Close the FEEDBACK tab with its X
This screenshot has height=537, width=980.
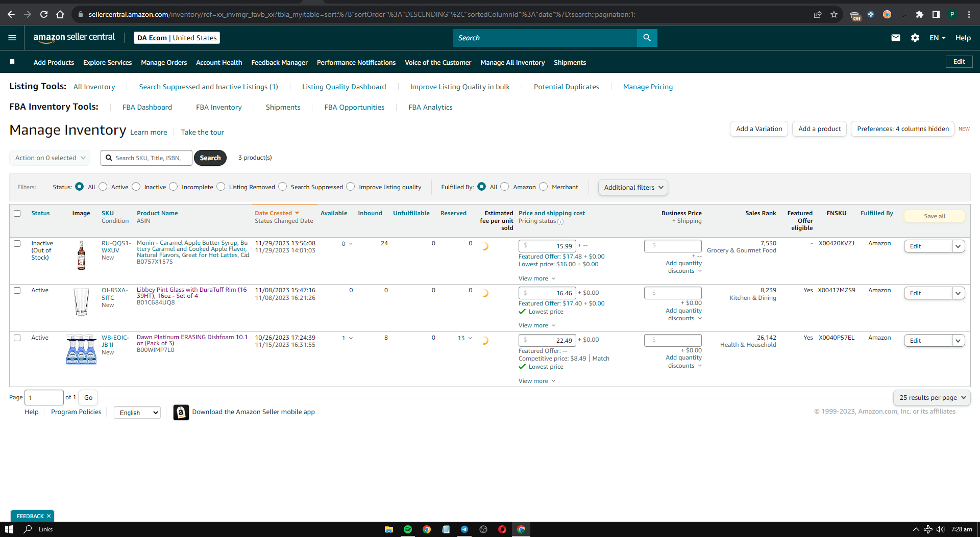48,516
